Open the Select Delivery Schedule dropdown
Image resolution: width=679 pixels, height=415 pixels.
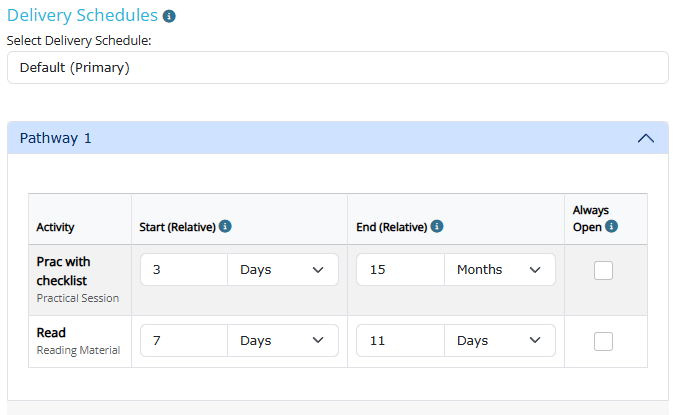tap(337, 68)
